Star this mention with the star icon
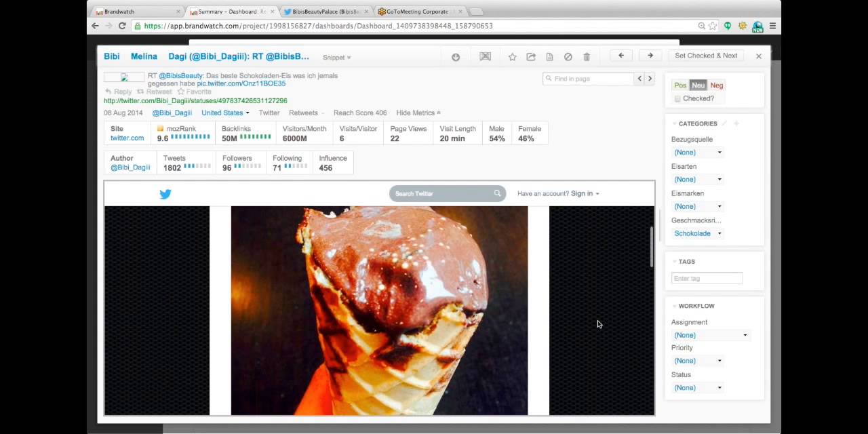This screenshot has width=868, height=434. click(x=512, y=57)
